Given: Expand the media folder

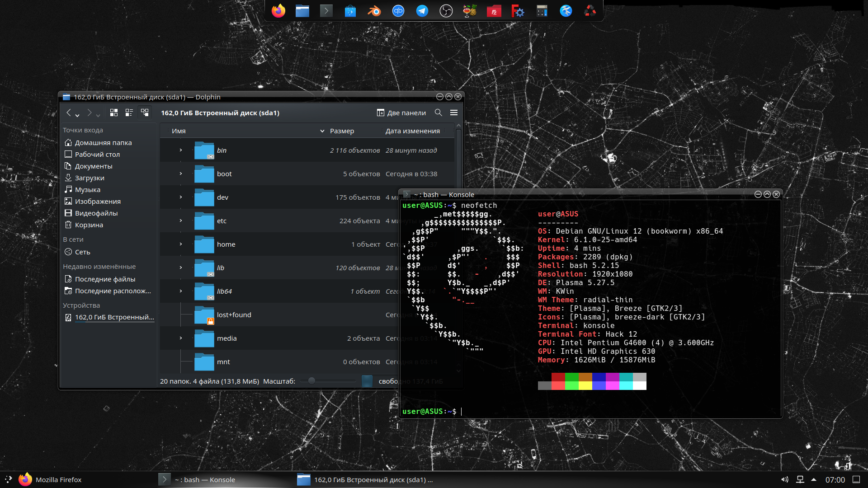Looking at the screenshot, I should [x=181, y=338].
